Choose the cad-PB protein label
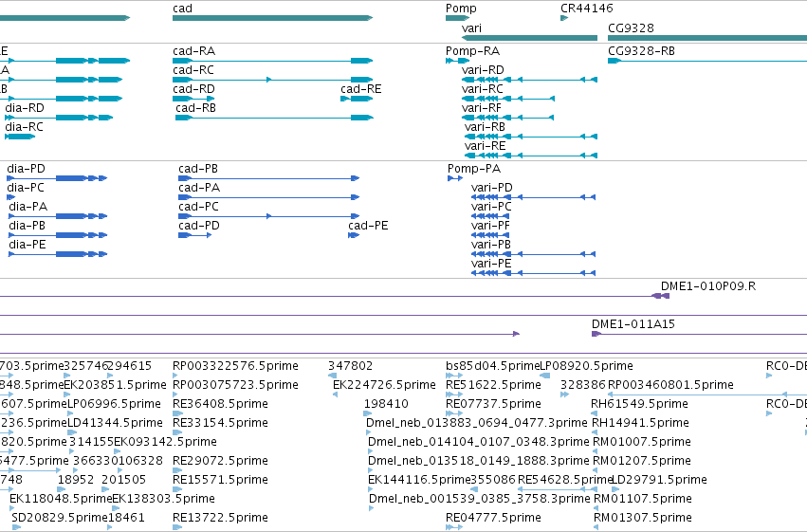Screen dimensions: 807x532 coord(198,169)
